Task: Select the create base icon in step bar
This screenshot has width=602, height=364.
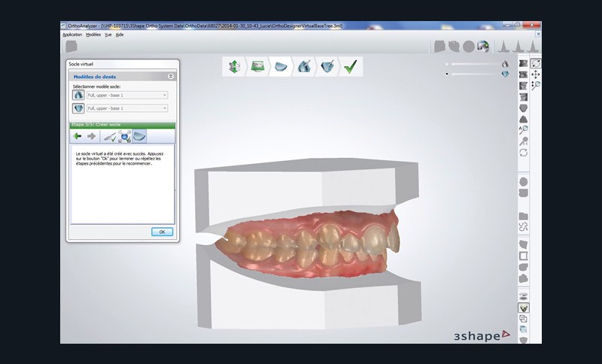Action: pos(139,136)
